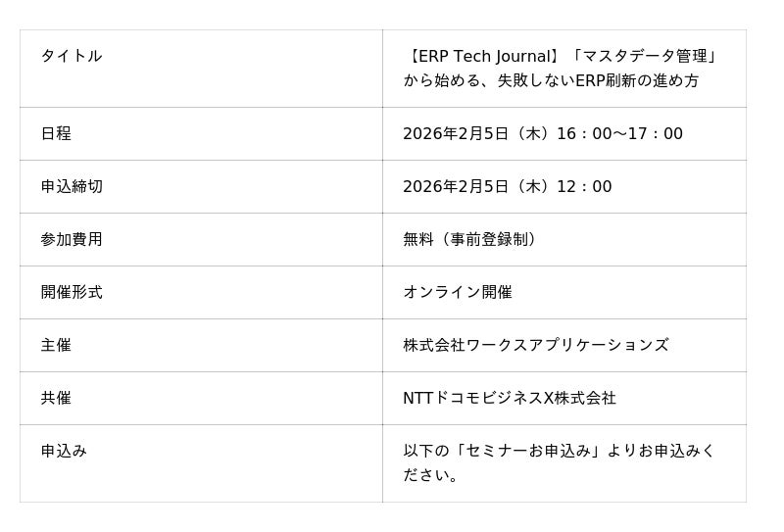This screenshot has height=532, width=784.
Task: Select the 12:00 deadline date value
Action: point(507,186)
